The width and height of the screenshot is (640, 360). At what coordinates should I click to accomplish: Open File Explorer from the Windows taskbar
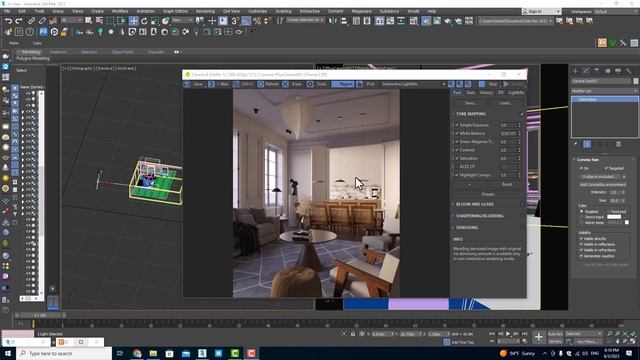coord(153,353)
